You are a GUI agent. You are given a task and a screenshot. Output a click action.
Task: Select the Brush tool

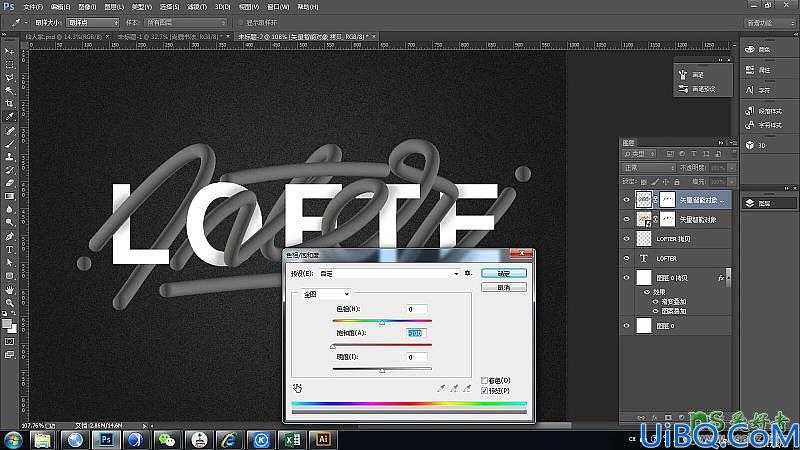pos(9,144)
